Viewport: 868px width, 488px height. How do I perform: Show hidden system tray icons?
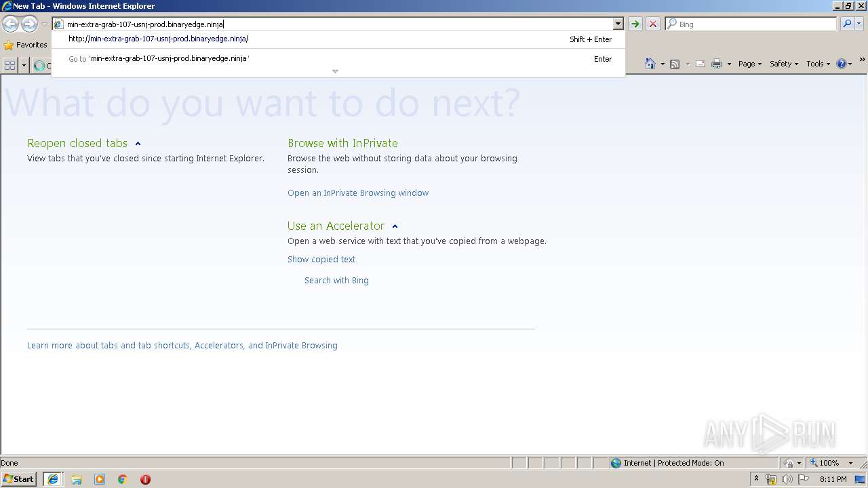pyautogui.click(x=756, y=479)
